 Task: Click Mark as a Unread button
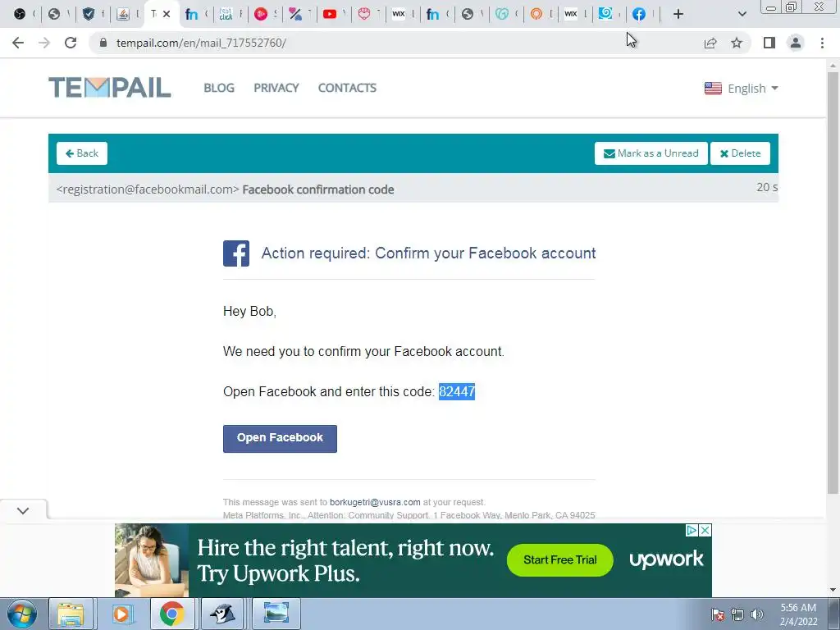(651, 153)
